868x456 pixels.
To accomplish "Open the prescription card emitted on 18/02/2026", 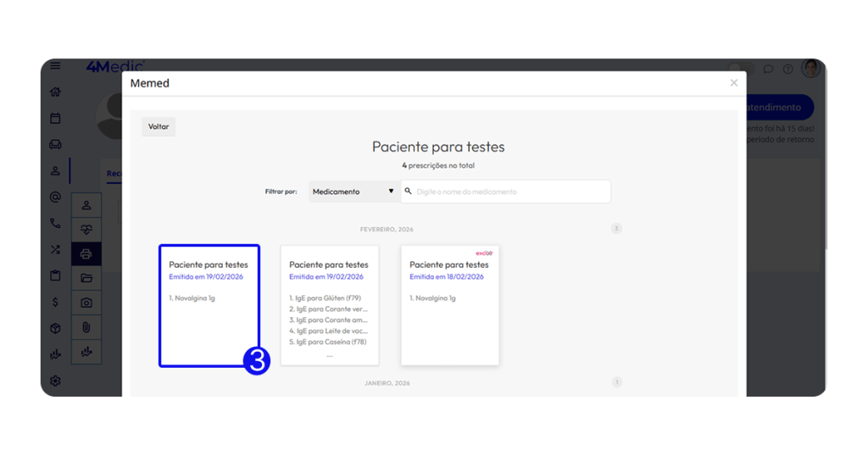I will tap(449, 305).
